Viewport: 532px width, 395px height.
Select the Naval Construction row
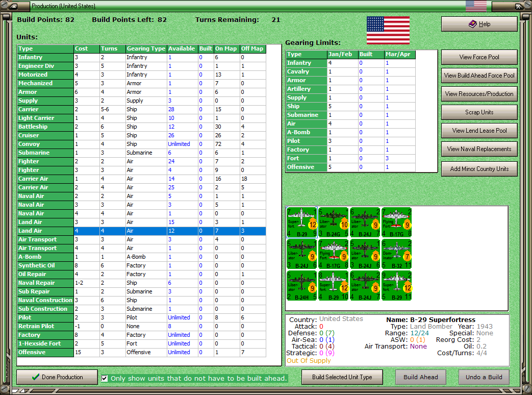pos(141,300)
